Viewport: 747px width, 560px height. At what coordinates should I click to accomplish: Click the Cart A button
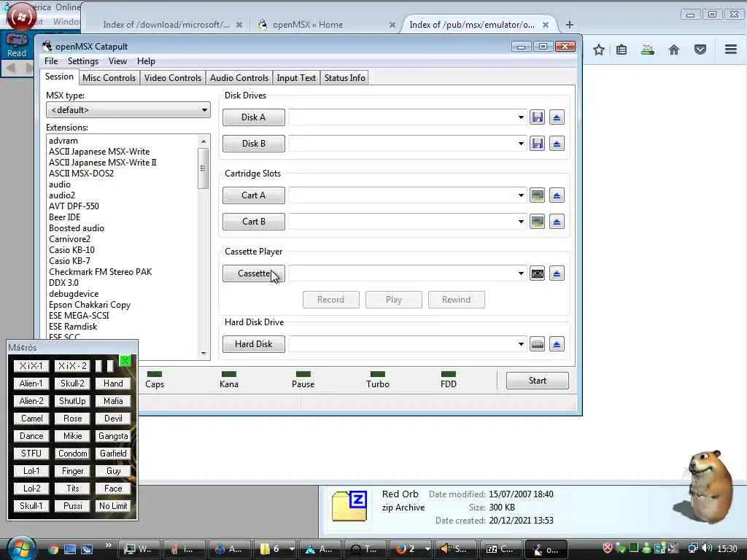point(253,195)
